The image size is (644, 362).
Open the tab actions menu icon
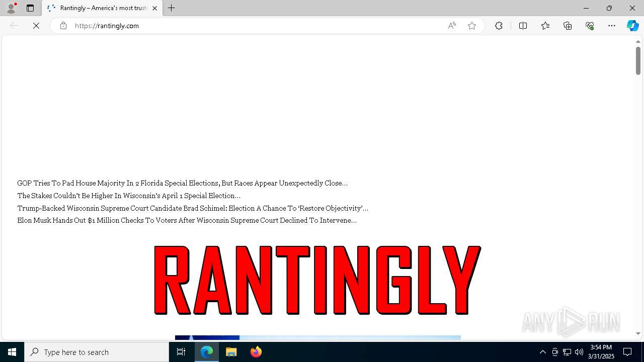click(30, 8)
